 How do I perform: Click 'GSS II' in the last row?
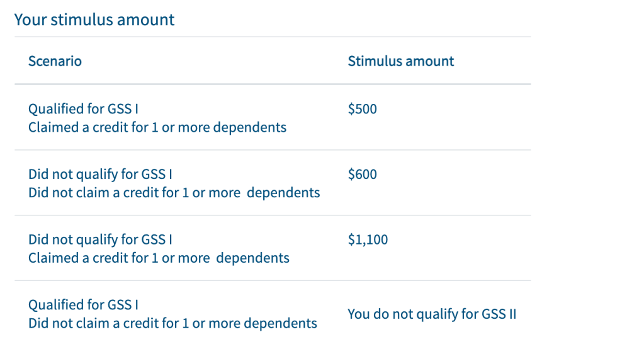pyautogui.click(x=499, y=314)
